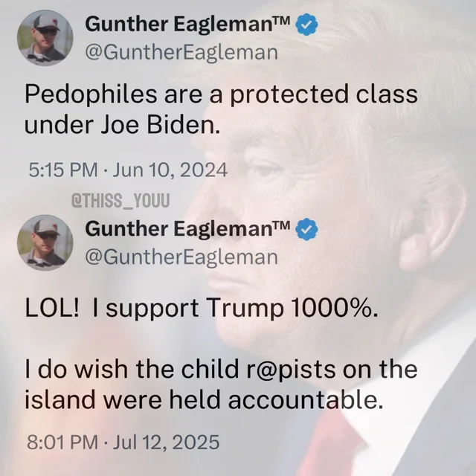Click the @THISS_YOUU watermark text
Image resolution: width=476 pixels, height=476 pixels.
[120, 201]
